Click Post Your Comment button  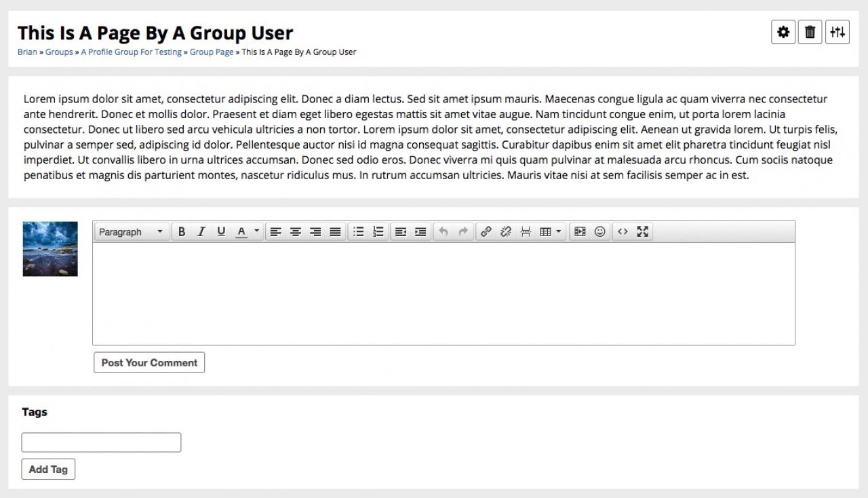(x=149, y=362)
